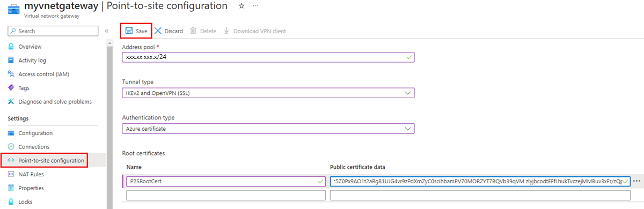Click the Locks padlock icon
644x209 pixels.
point(11,201)
